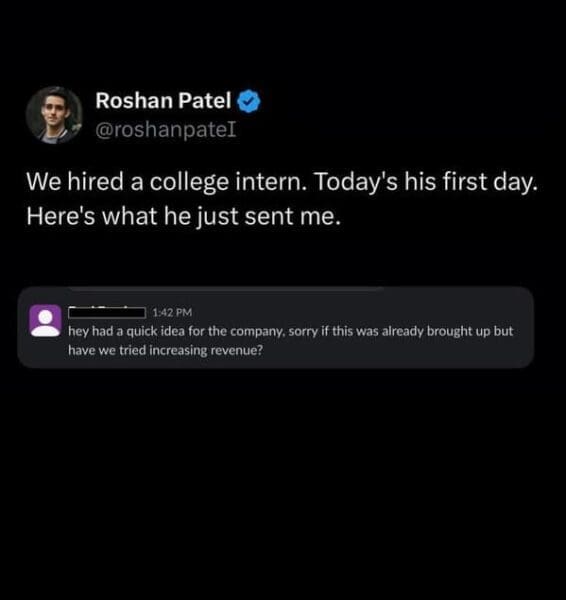
Task: Click the line 'Here's what he just sent me.'
Action: (x=183, y=216)
